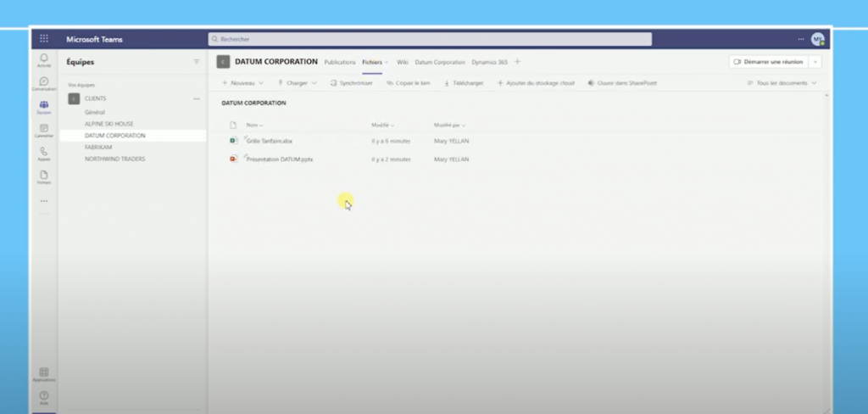Go to Calendrier in the sidebar
Screen dimensions: 868x414
point(44,131)
